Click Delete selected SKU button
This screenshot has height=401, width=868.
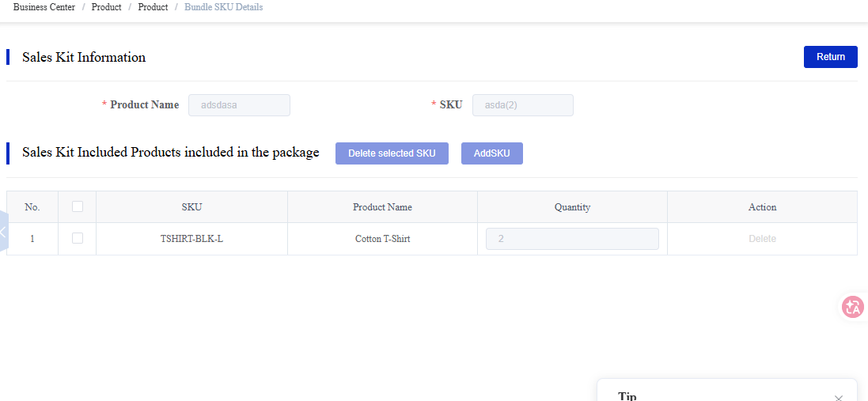(x=392, y=153)
